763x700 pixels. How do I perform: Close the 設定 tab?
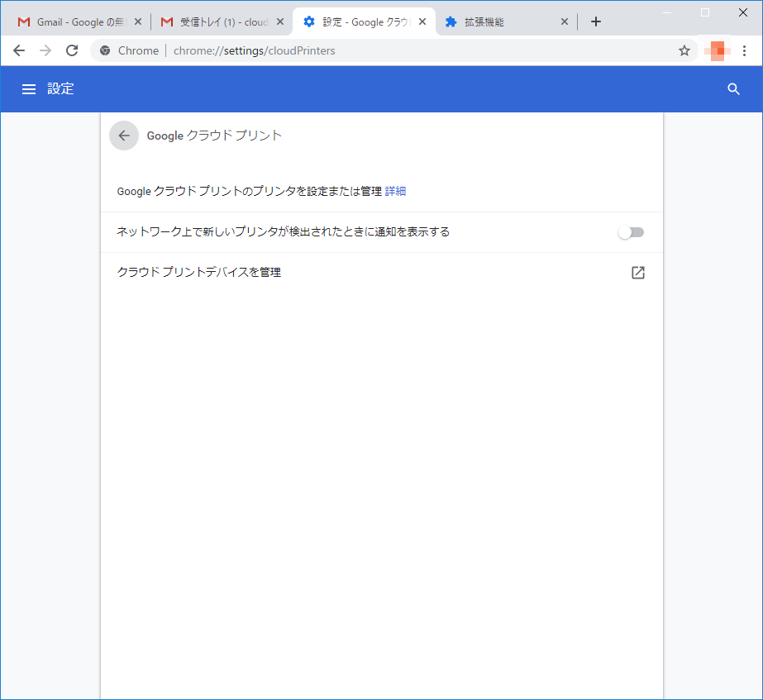pyautogui.click(x=422, y=21)
